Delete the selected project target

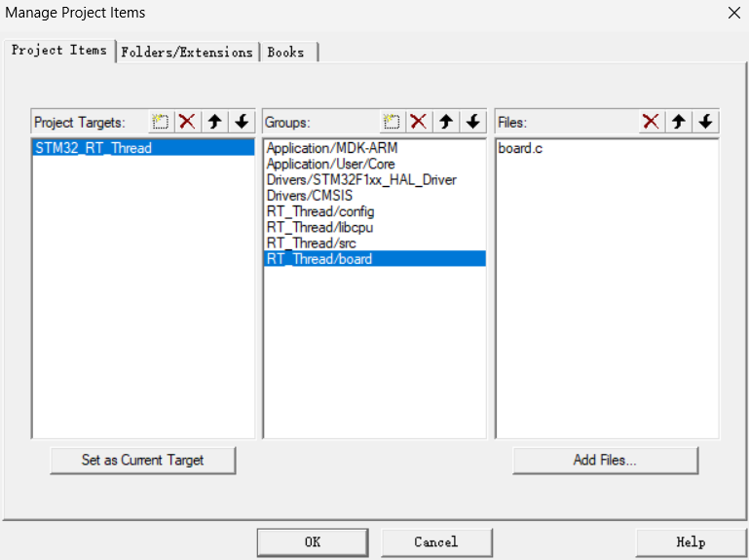point(187,122)
